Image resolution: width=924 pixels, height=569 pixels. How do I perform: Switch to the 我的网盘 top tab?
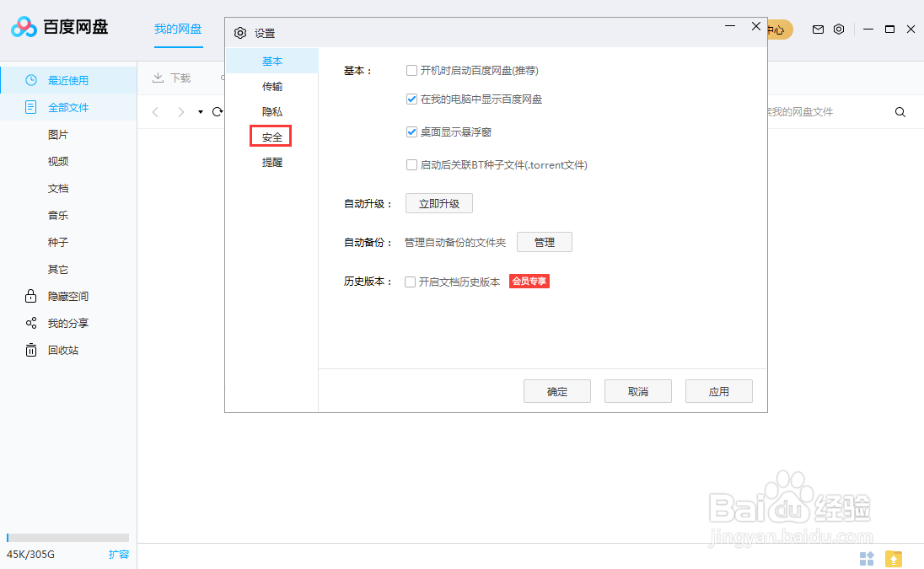click(x=178, y=29)
